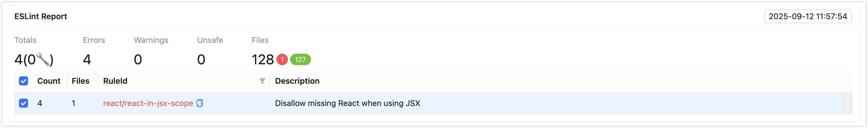Image resolution: width=868 pixels, height=128 pixels.
Task: Open the react/react-in-jsx-scope rule link
Action: tap(148, 103)
